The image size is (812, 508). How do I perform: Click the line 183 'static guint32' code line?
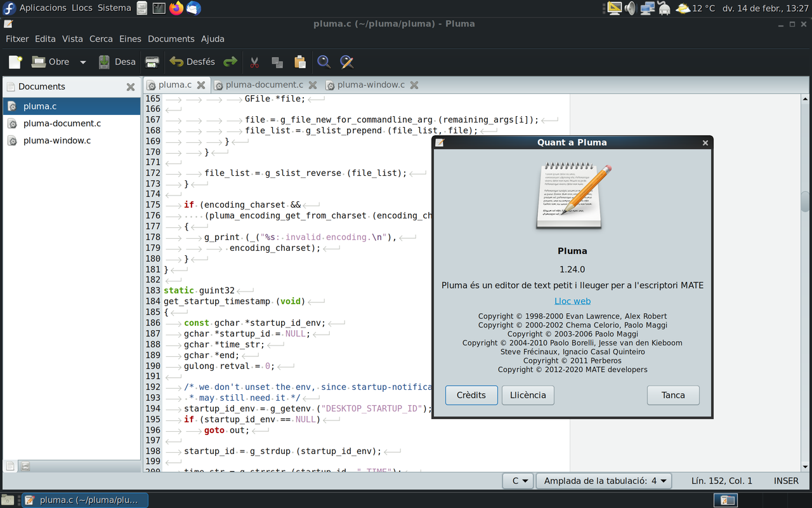[x=199, y=290]
